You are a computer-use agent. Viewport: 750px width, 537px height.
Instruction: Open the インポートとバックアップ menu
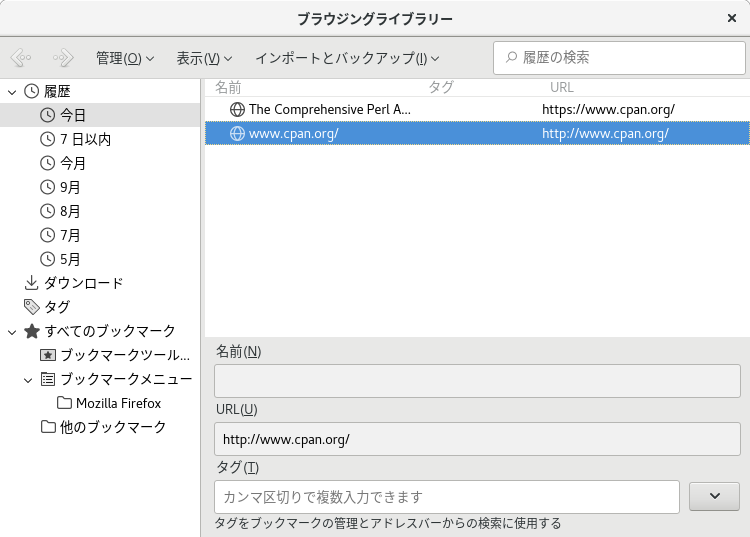pos(347,58)
